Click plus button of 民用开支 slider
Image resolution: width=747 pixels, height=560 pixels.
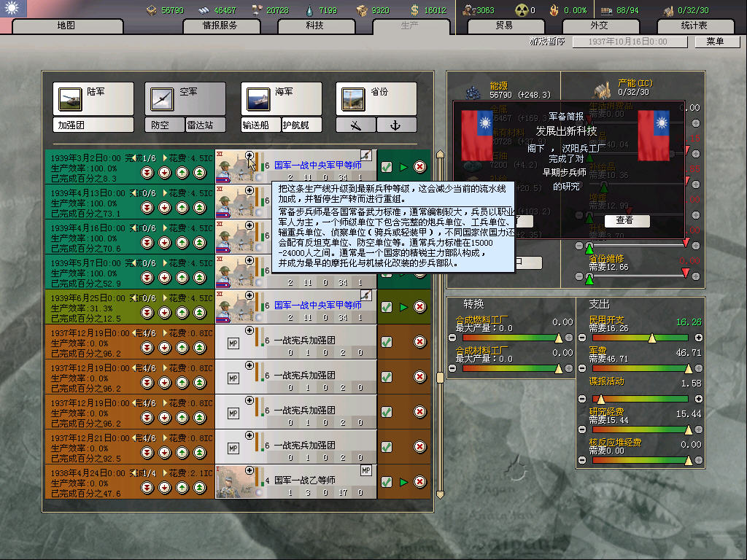(x=699, y=338)
